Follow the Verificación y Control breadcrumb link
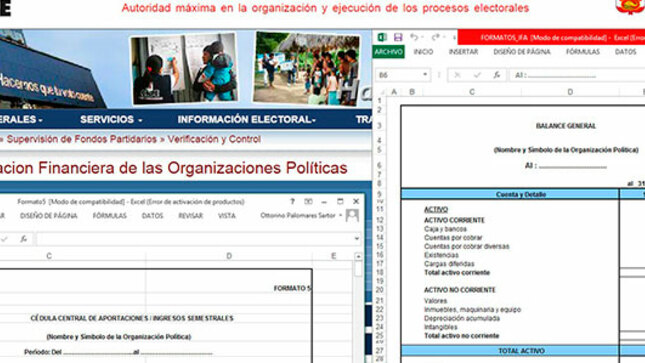This screenshot has width=645, height=363. [x=214, y=139]
